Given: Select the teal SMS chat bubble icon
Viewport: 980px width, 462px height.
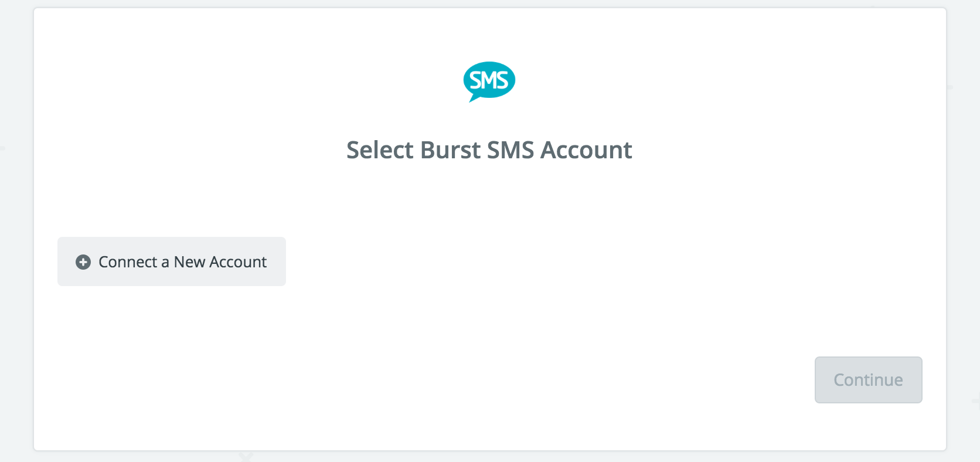Looking at the screenshot, I should point(489,81).
